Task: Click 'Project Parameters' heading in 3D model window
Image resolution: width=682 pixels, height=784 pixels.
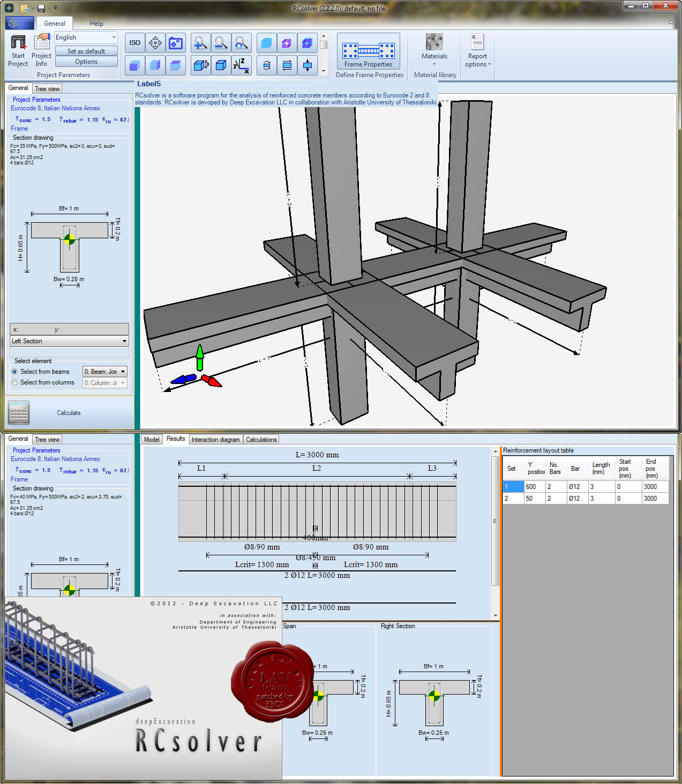Action: coord(36,100)
